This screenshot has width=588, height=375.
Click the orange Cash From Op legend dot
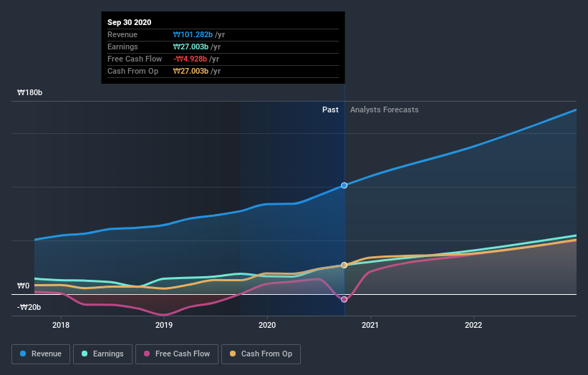click(233, 354)
